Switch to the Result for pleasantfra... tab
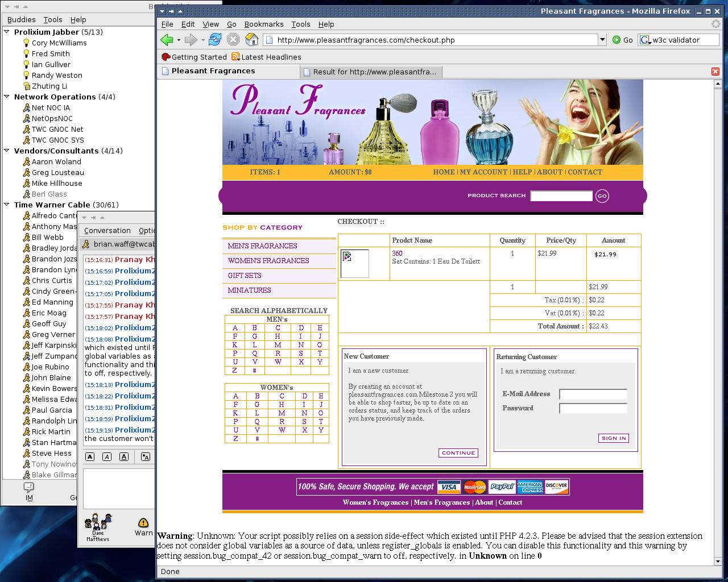Viewport: 728px width, 582px height. [372, 72]
